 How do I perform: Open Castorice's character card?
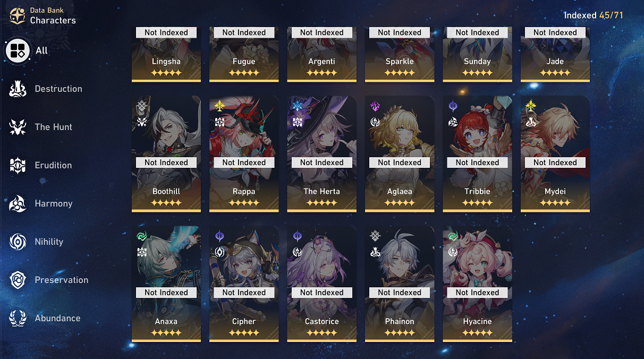tap(322, 284)
